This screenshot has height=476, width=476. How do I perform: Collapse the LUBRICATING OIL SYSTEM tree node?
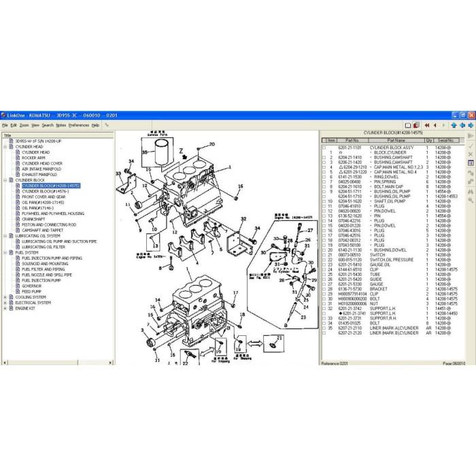click(5, 236)
